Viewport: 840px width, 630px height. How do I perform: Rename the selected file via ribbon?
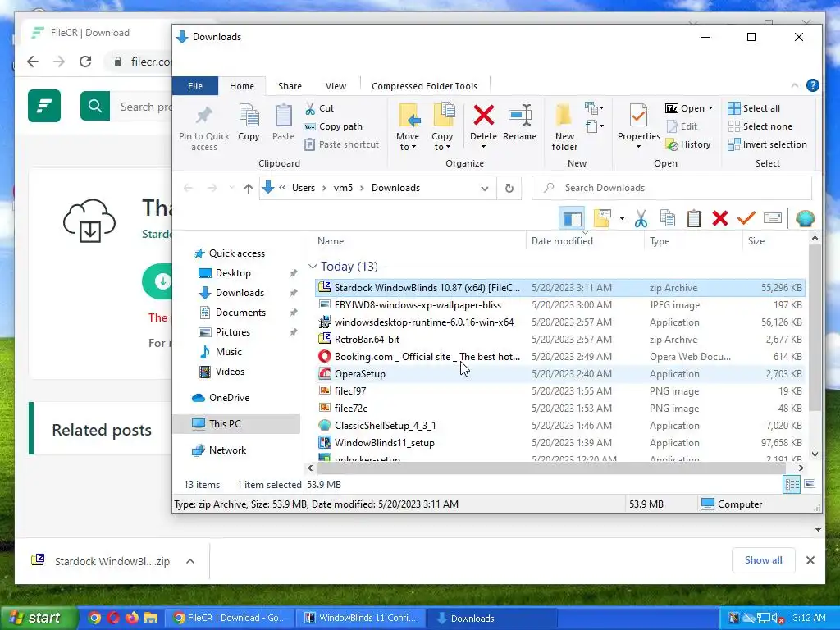click(519, 122)
